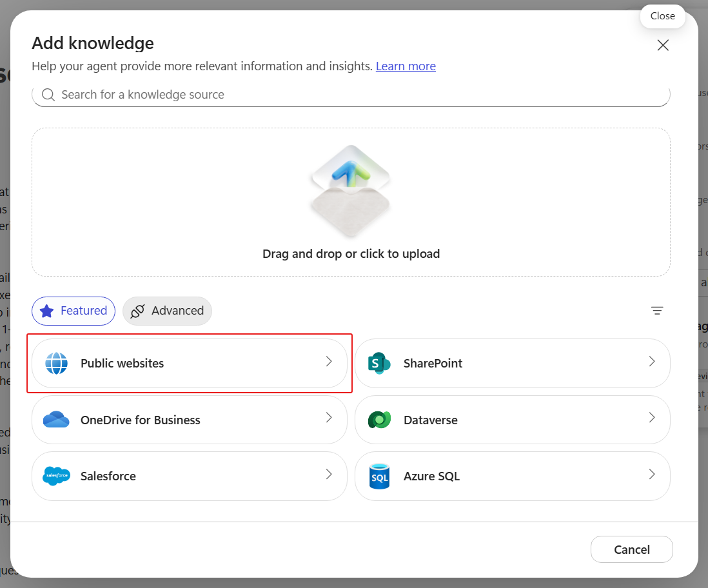Expand Public websites chevron arrow

(329, 361)
